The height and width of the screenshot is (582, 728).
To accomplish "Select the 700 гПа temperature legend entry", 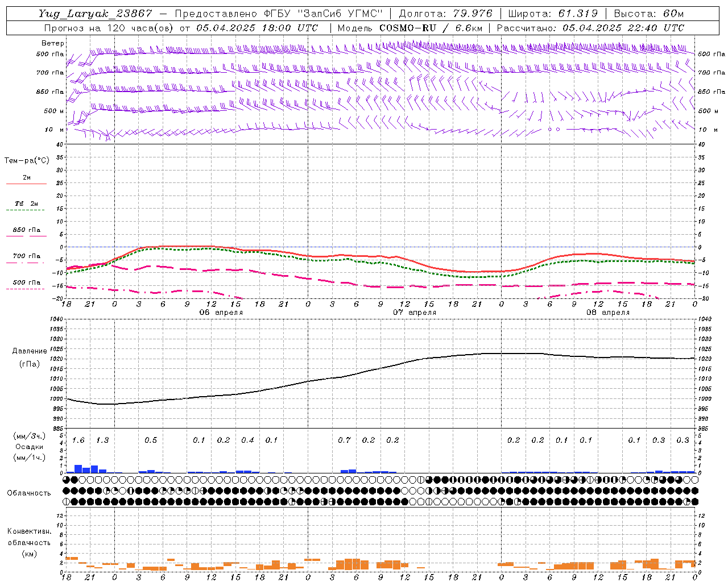I will (27, 256).
